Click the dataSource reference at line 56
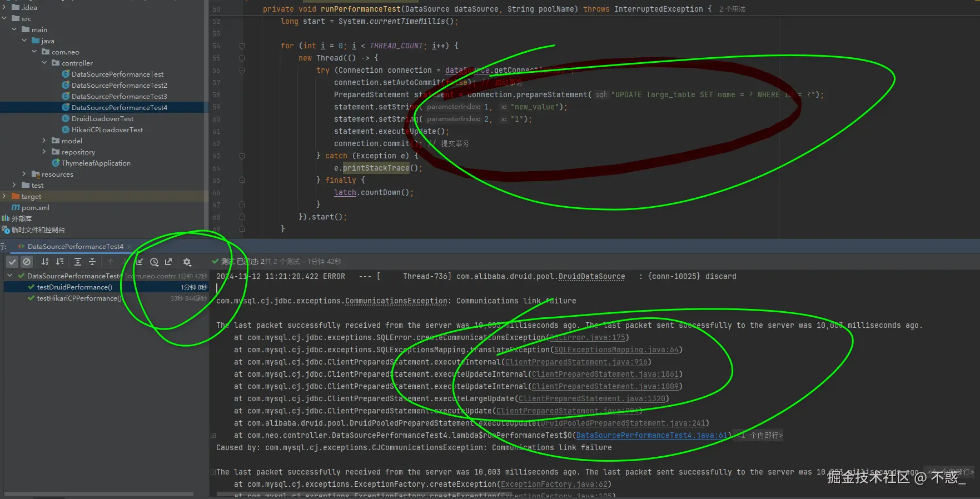Image resolution: width=980 pixels, height=499 pixels. 467,71
